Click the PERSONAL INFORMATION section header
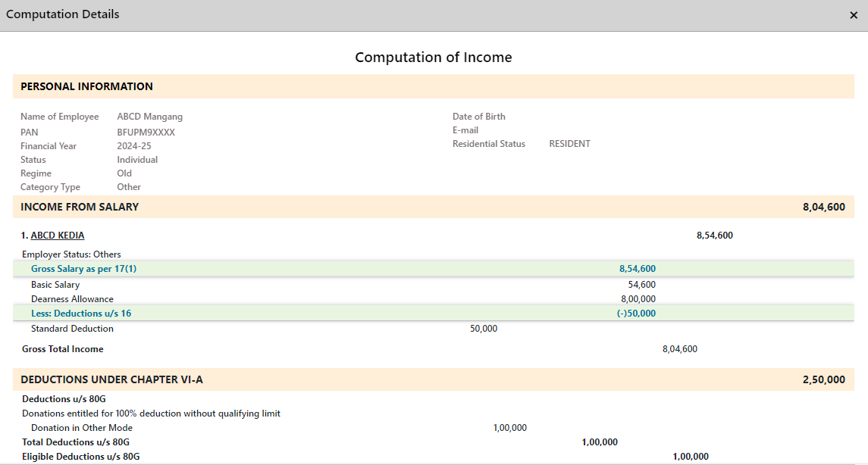The image size is (868, 465). click(434, 86)
